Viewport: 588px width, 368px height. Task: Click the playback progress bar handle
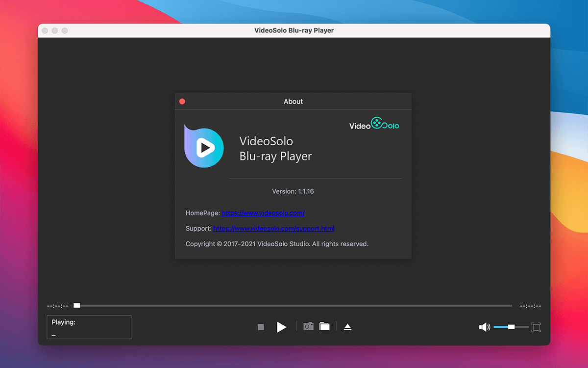[77, 305]
